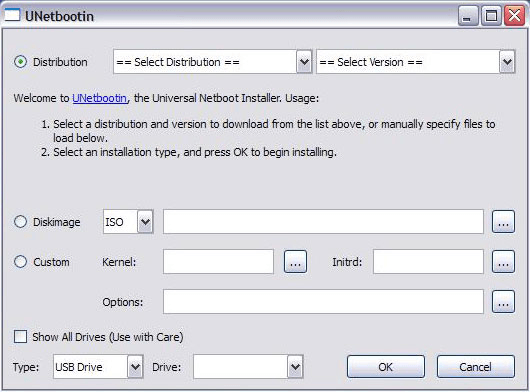Focus the Diskimage path input field

click(323, 222)
